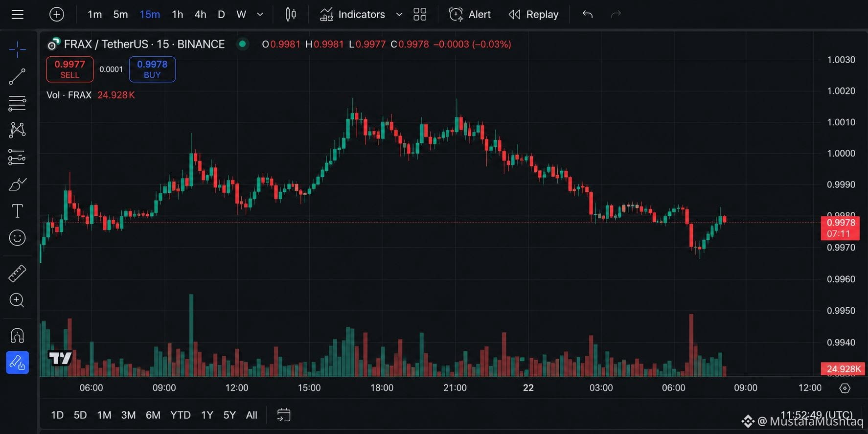Switch to the 5m timeframe

[120, 14]
